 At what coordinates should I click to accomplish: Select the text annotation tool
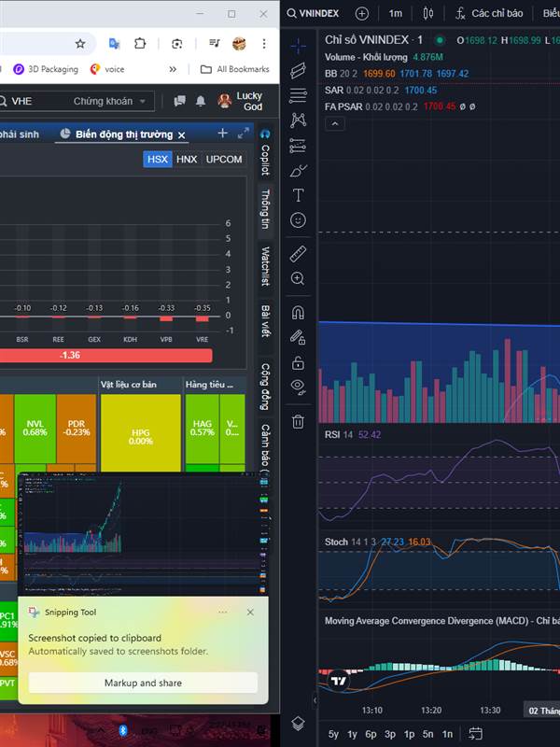tap(298, 195)
